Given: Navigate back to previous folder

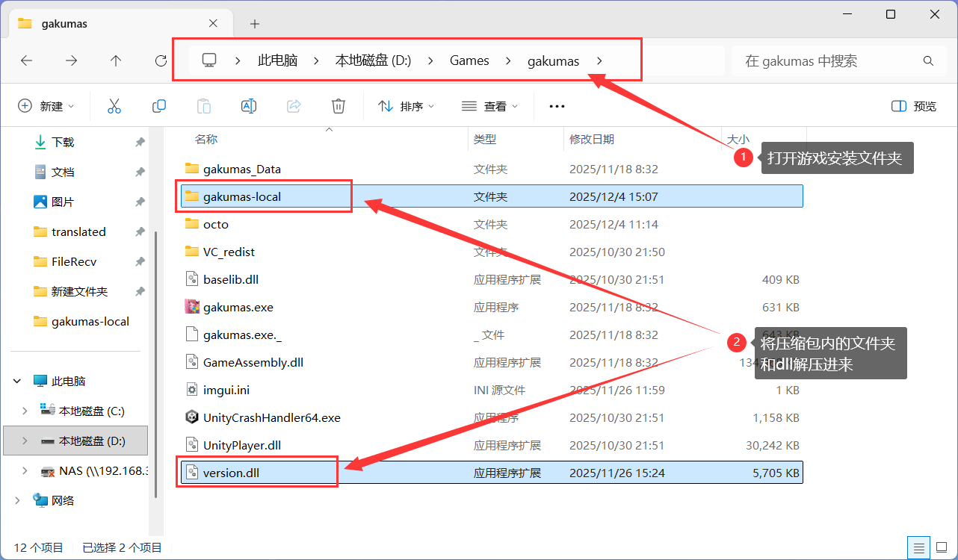Looking at the screenshot, I should tap(26, 61).
